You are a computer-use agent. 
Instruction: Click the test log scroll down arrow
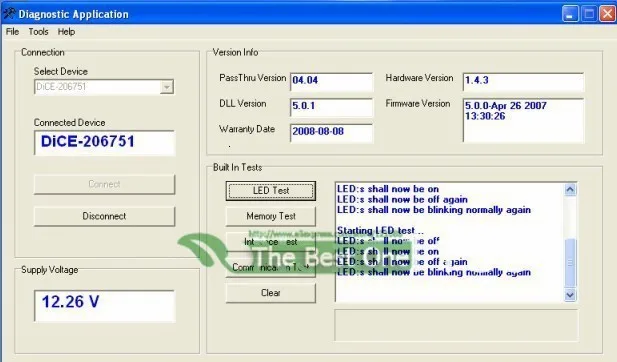pyautogui.click(x=570, y=295)
